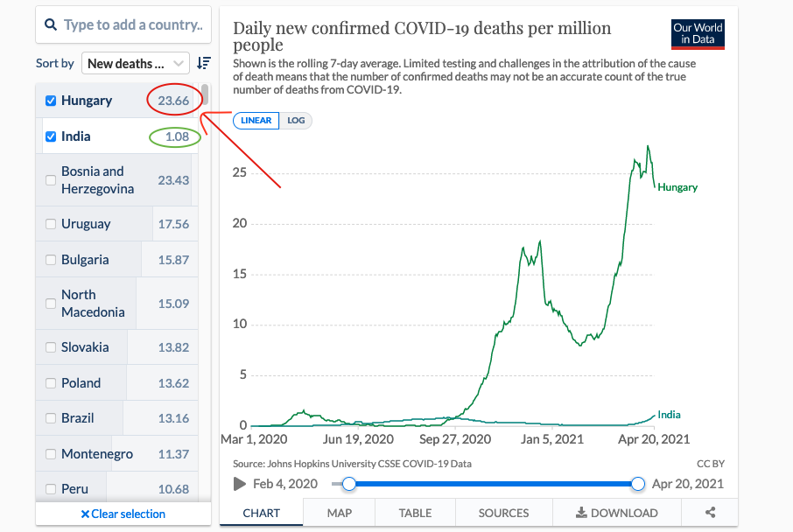Click the search magnifier icon
Image resolution: width=793 pixels, height=532 pixels.
coord(51,24)
